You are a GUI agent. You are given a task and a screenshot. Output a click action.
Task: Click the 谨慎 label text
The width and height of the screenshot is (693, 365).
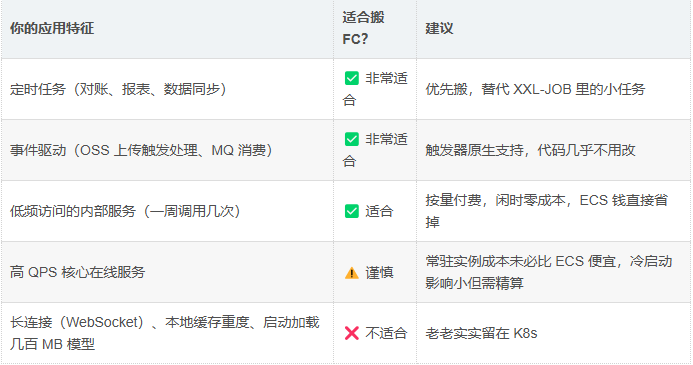click(379, 272)
